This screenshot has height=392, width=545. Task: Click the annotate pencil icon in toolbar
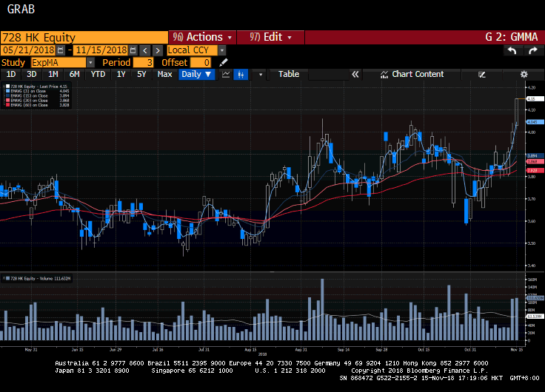pyautogui.click(x=482, y=74)
